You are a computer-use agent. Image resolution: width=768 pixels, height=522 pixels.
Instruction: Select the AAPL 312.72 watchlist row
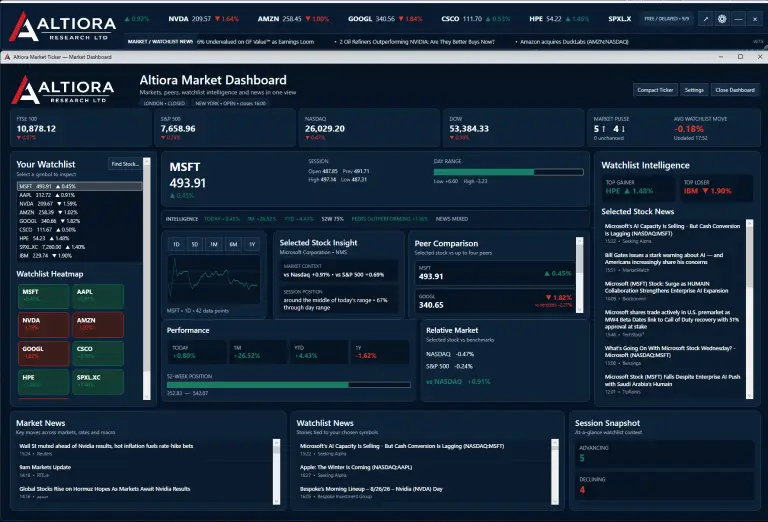click(x=80, y=195)
